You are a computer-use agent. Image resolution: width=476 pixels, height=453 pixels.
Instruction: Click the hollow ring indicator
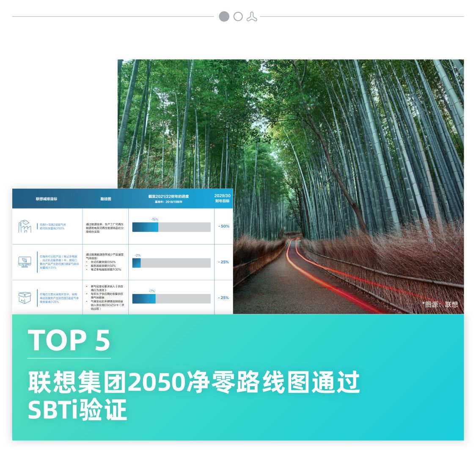click(x=238, y=16)
